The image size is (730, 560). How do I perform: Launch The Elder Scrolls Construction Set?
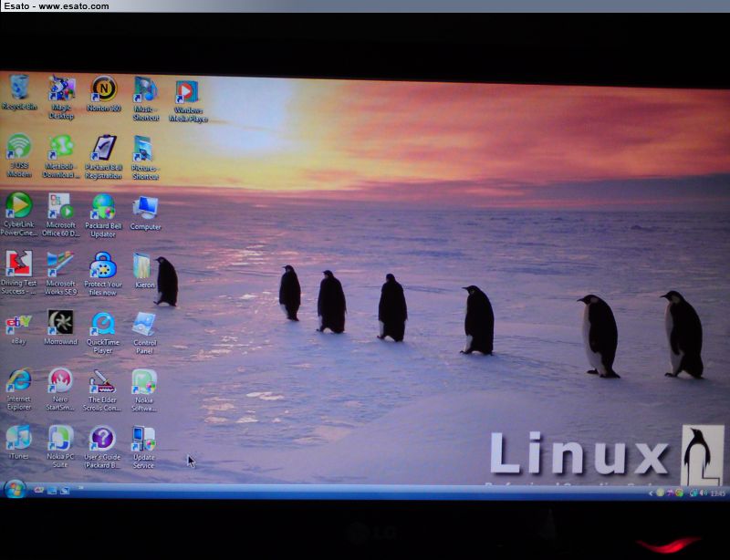click(x=102, y=390)
